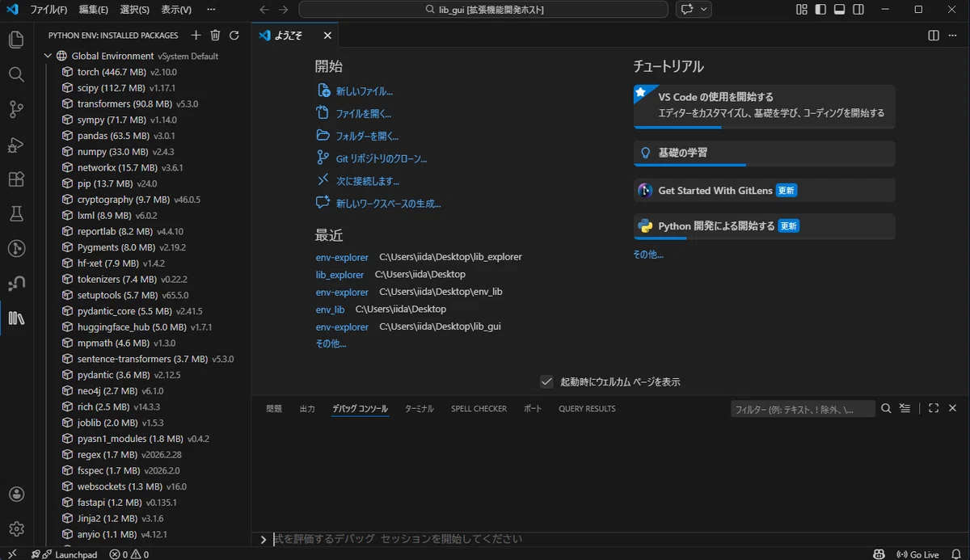This screenshot has height=560, width=970.
Task: Refresh the installed packages list
Action: tap(234, 36)
